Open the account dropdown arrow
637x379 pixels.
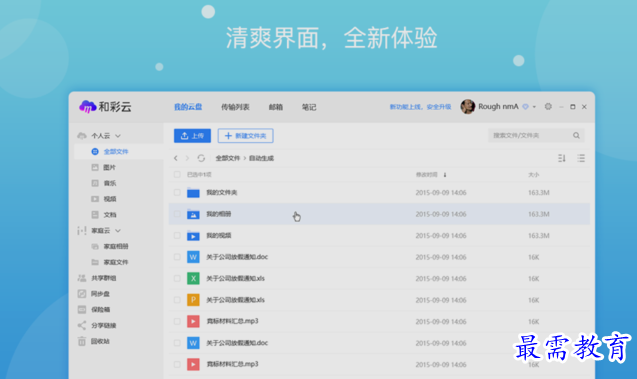(x=534, y=107)
